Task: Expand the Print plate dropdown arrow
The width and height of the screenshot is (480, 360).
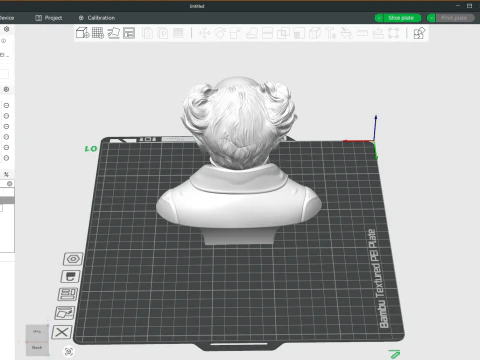Action: point(431,18)
